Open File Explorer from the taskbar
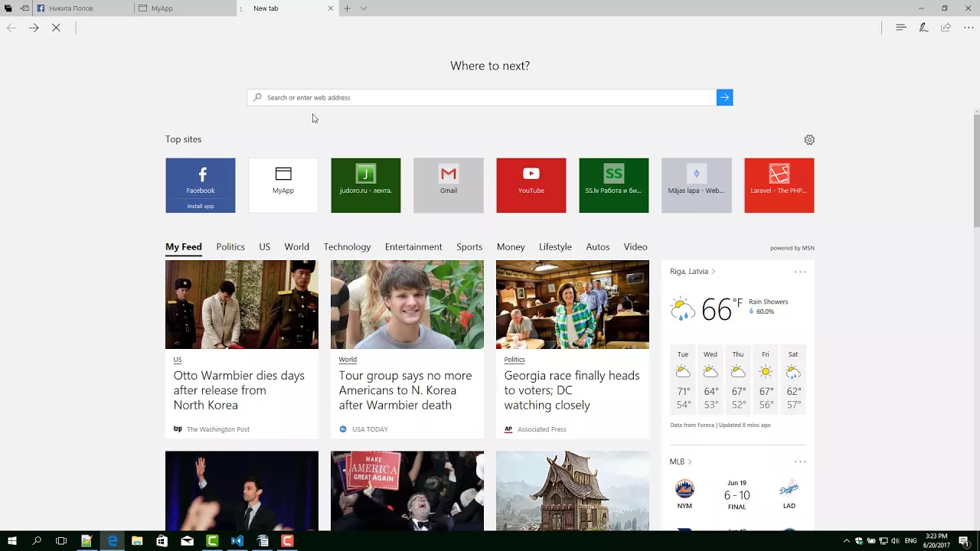Image resolution: width=980 pixels, height=551 pixels. pyautogui.click(x=137, y=541)
